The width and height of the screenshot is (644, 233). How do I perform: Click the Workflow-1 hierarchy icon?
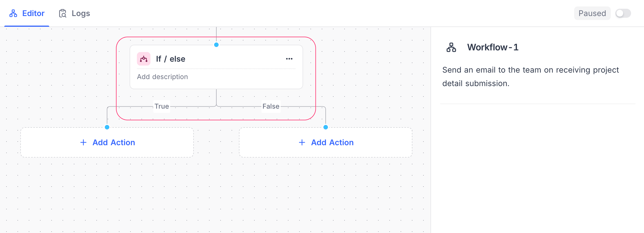pyautogui.click(x=451, y=47)
